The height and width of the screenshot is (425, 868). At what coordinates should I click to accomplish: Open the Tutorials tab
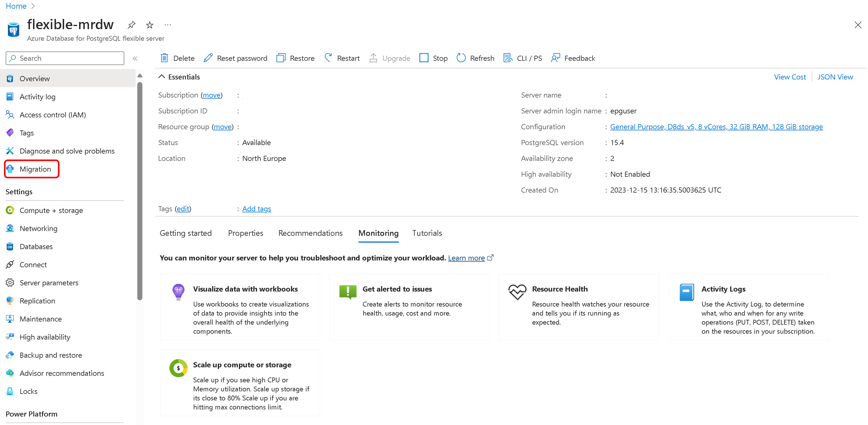(426, 233)
